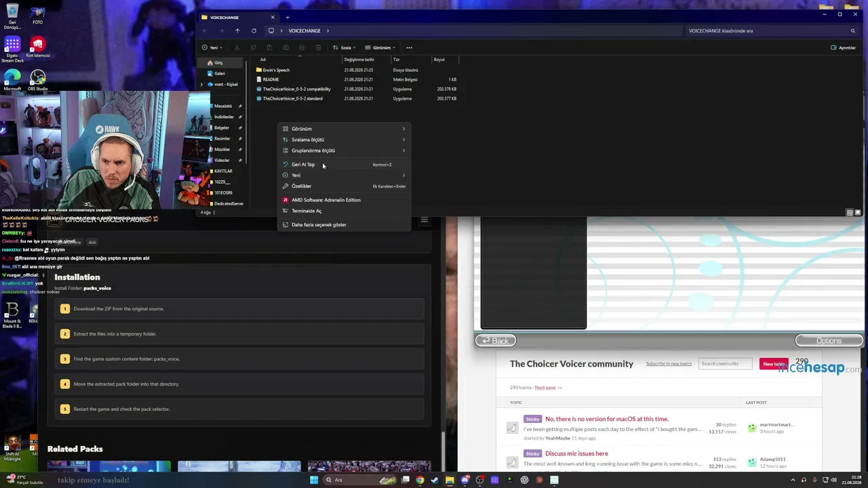This screenshot has height=488, width=868.
Task: Sort by the Değiştirme tarihi column header
Action: point(359,60)
